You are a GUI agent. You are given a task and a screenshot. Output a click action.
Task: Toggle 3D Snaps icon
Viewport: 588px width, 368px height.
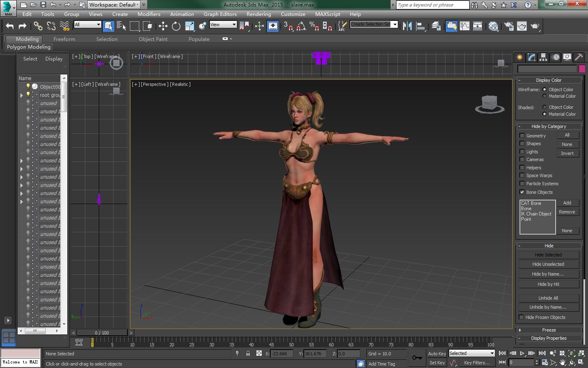[x=288, y=26]
